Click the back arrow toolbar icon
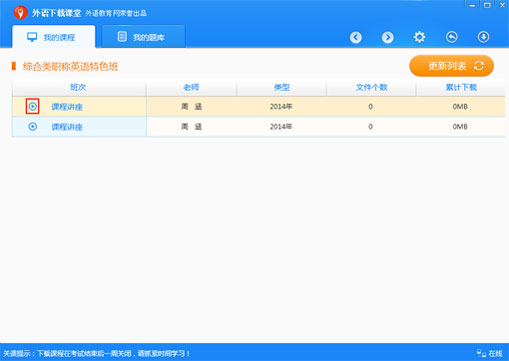Viewport: 509px width, 361px height. click(356, 37)
